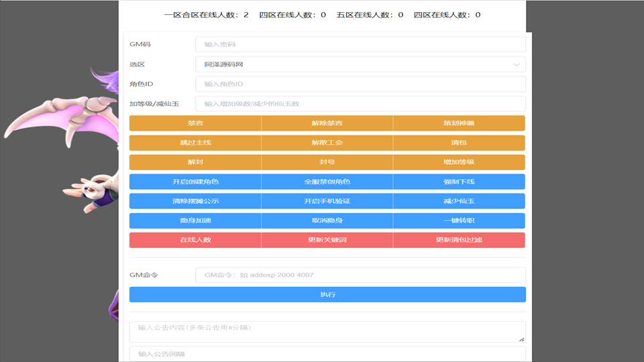Click the 强制下线 button
The height and width of the screenshot is (362, 644).
coord(459,182)
